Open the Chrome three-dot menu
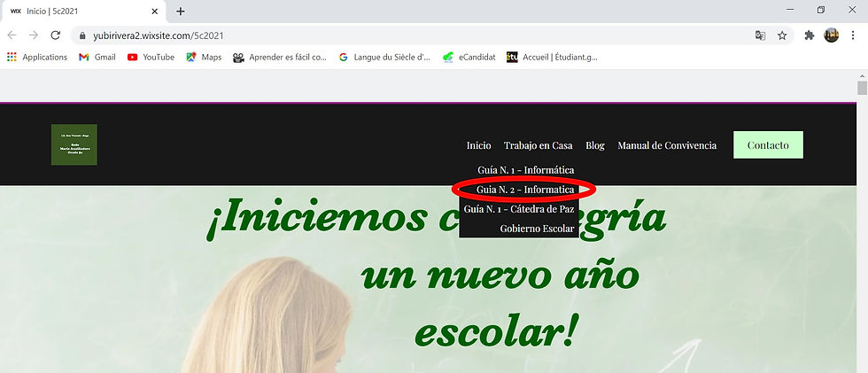868x373 pixels. coord(853,35)
